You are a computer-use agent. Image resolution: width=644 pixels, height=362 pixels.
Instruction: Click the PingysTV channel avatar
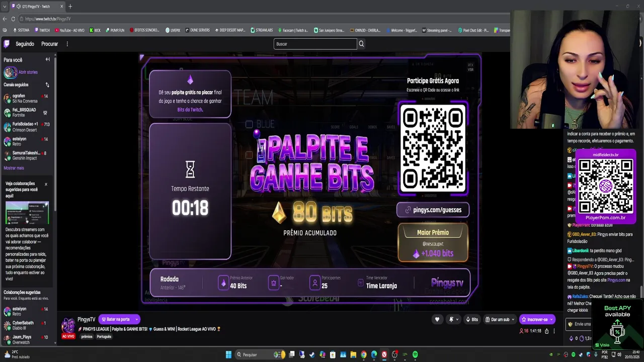68,325
